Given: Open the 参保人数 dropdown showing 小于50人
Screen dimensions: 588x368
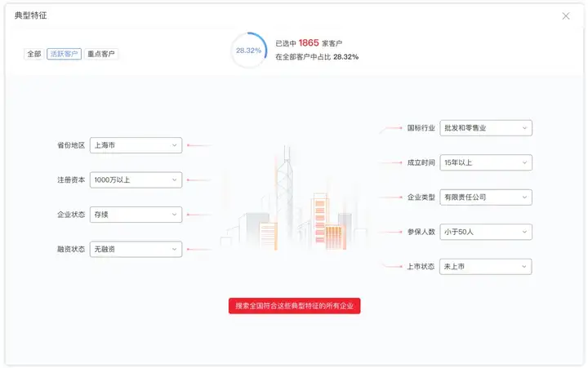Looking at the screenshot, I should pyautogui.click(x=486, y=232).
